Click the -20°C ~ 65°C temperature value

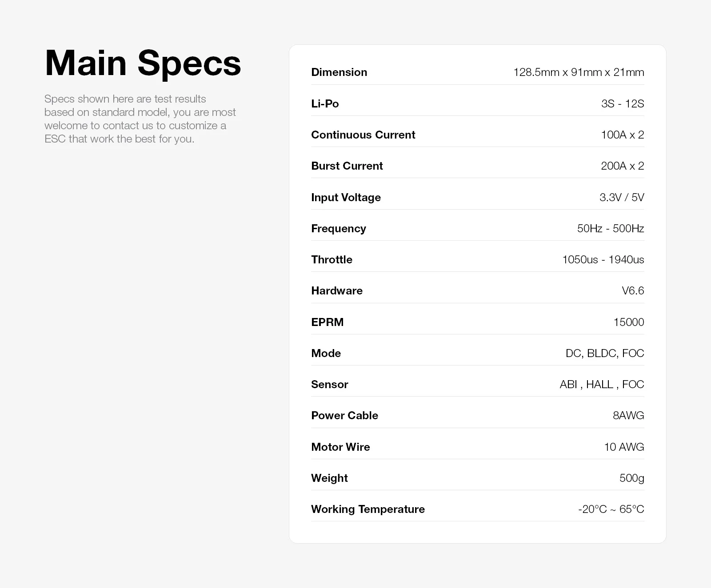pyautogui.click(x=611, y=509)
